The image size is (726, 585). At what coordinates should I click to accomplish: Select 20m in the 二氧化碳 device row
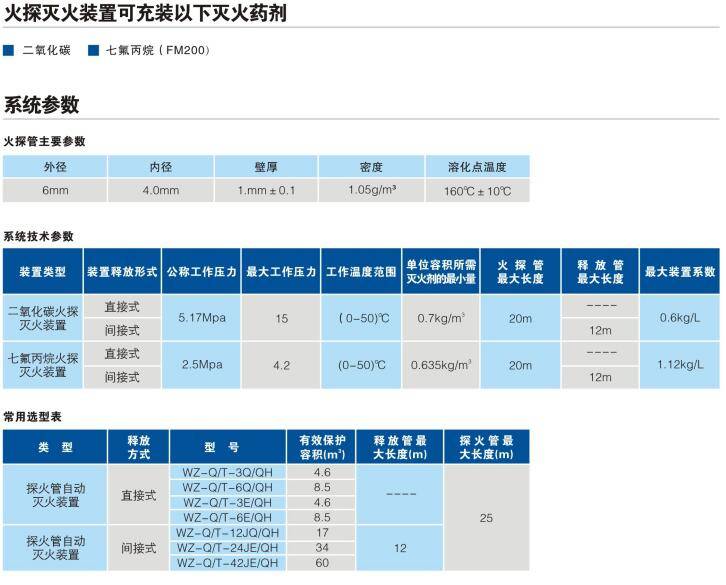click(x=520, y=319)
